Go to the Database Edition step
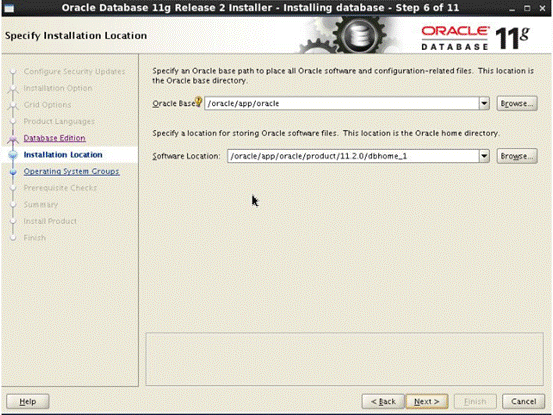The width and height of the screenshot is (553, 415). 54,138
